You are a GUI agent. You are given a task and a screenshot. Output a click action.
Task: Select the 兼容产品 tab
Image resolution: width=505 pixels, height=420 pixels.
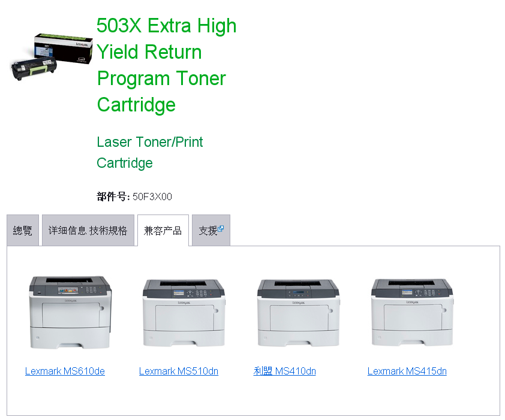click(x=163, y=231)
